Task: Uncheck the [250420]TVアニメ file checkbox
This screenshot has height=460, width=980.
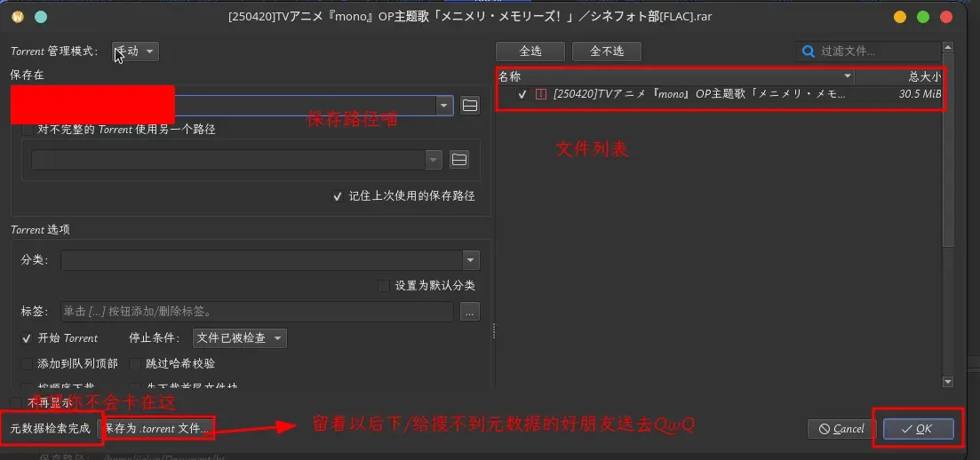Action: (x=522, y=94)
